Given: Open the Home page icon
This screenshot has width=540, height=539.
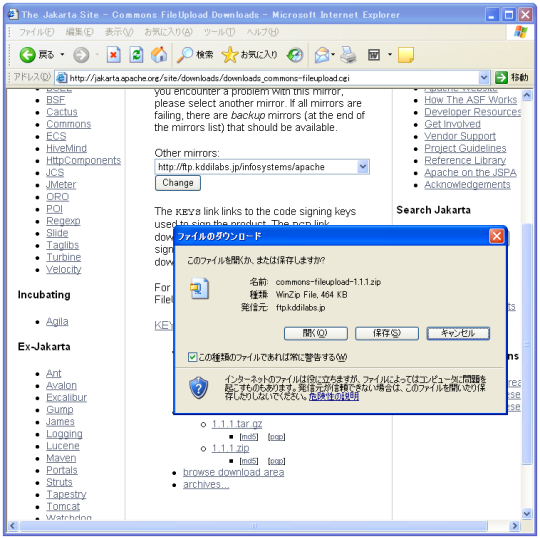Looking at the screenshot, I should pos(159,55).
